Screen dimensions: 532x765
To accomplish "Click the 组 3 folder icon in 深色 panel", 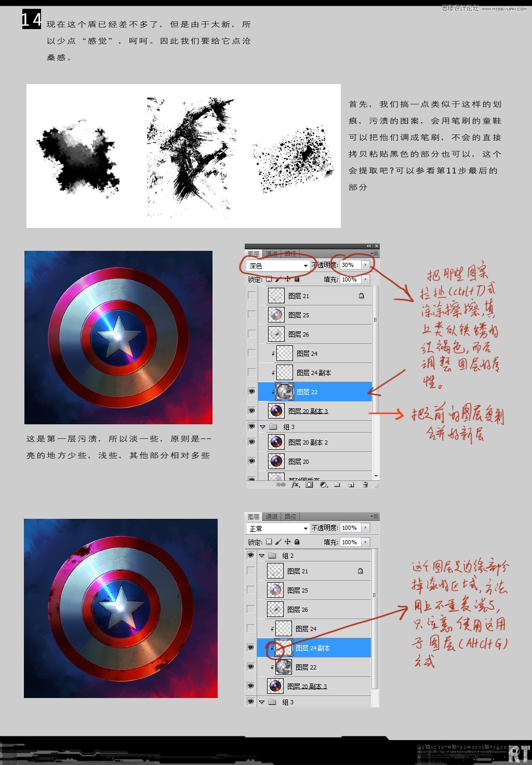I will 273,427.
